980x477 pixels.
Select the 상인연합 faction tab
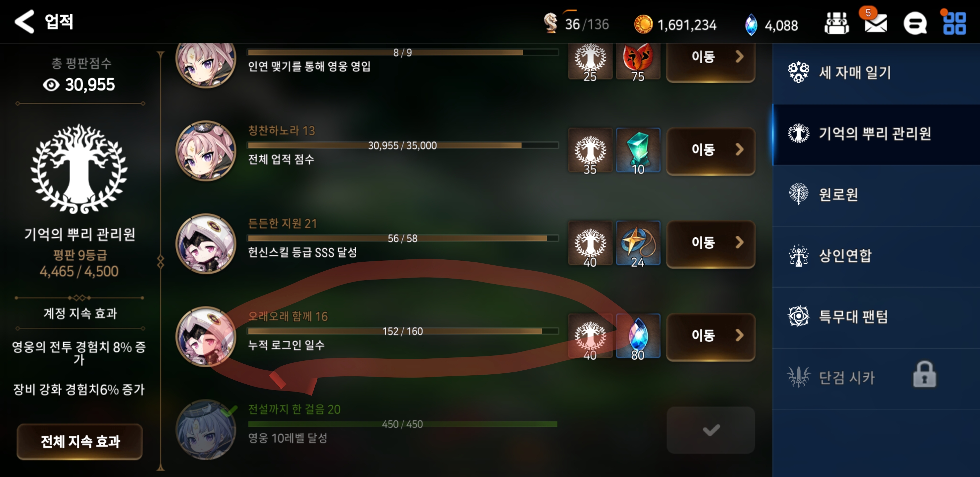pyautogui.click(x=876, y=256)
